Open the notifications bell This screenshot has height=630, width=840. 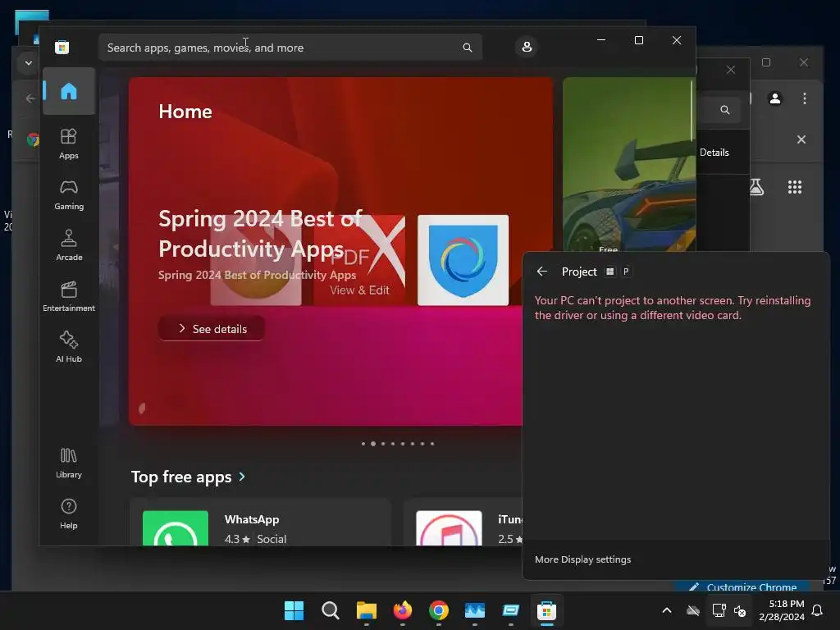click(818, 610)
